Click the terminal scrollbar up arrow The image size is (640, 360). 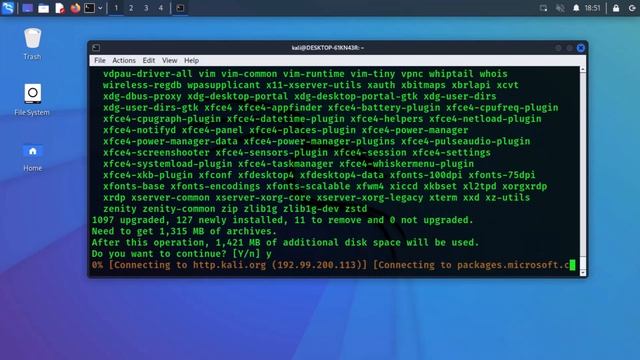point(583,70)
